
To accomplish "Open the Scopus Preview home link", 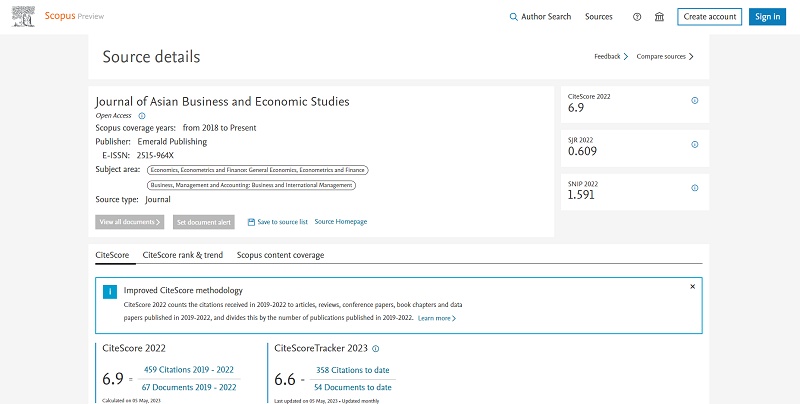I will pos(74,16).
